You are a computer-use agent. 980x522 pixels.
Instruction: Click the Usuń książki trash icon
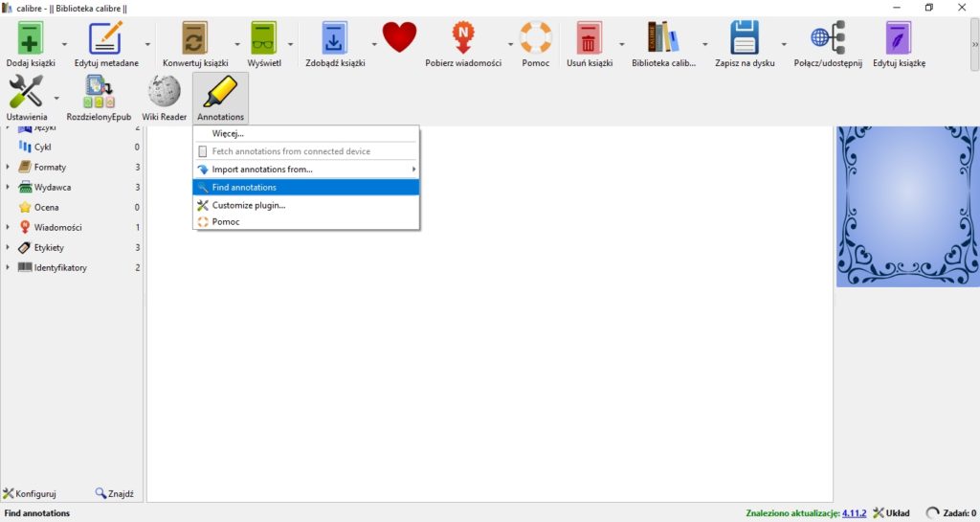pyautogui.click(x=589, y=37)
